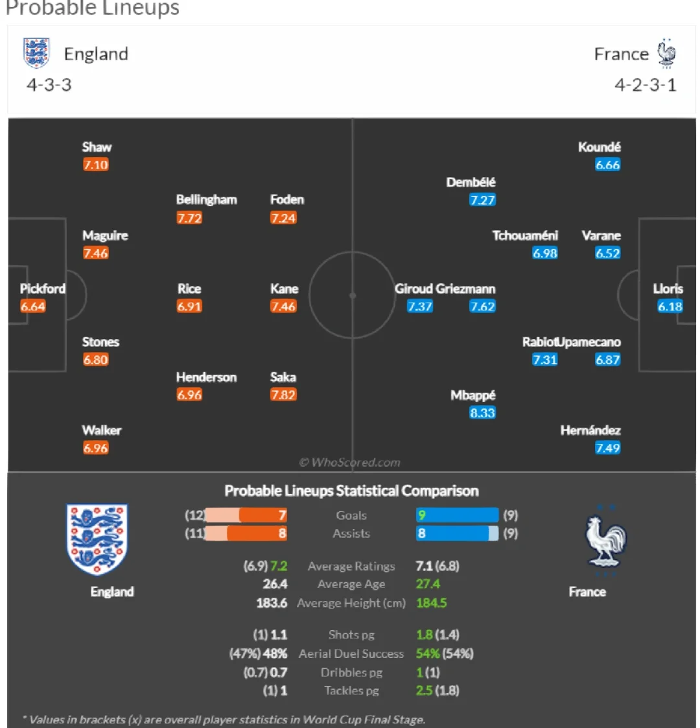Click the small England crest in header

pyautogui.click(x=36, y=53)
